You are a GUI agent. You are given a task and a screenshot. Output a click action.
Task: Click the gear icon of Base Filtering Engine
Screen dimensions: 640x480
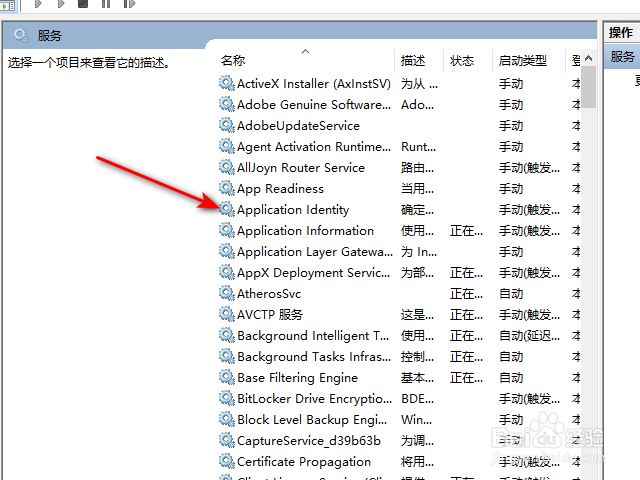[227, 378]
